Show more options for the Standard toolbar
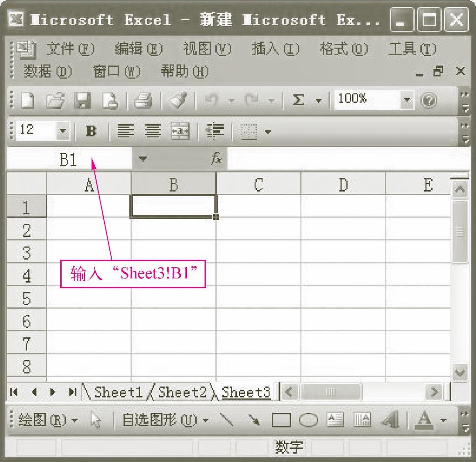 click(465, 102)
